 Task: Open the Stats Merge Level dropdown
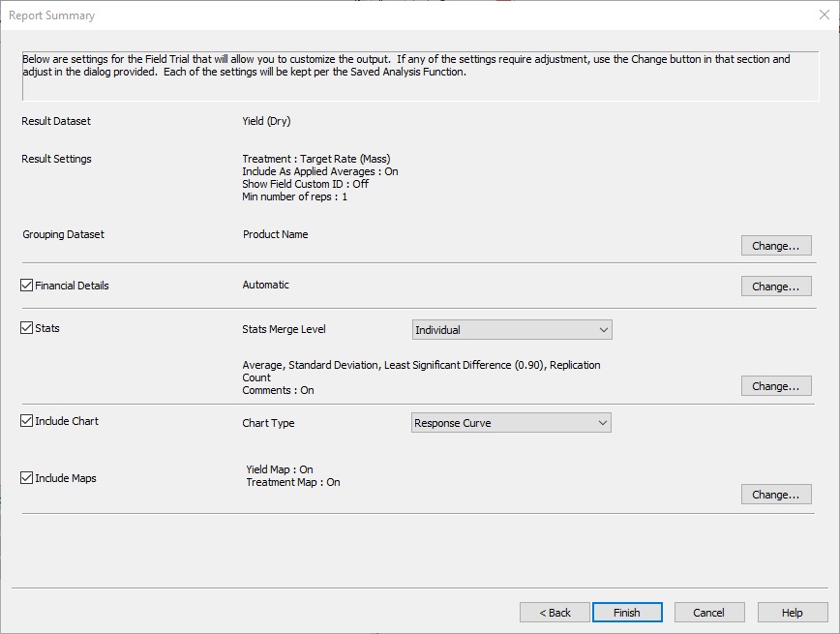[512, 330]
